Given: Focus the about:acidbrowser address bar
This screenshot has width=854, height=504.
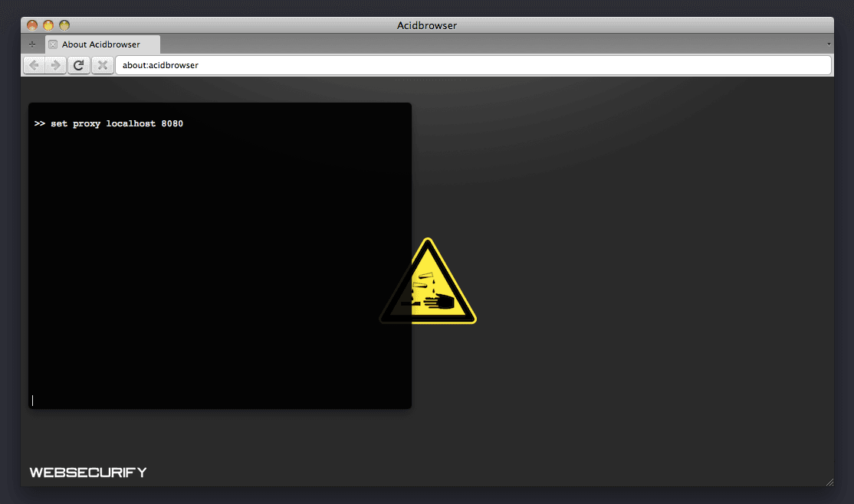Looking at the screenshot, I should (x=473, y=65).
